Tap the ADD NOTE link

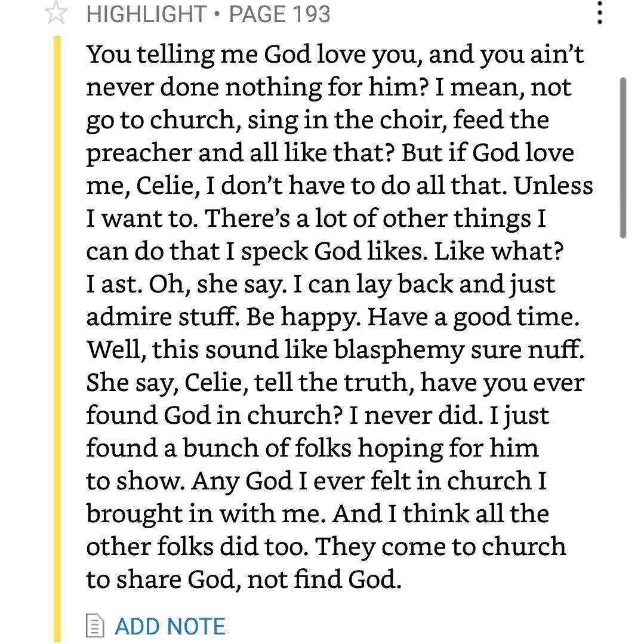170,626
